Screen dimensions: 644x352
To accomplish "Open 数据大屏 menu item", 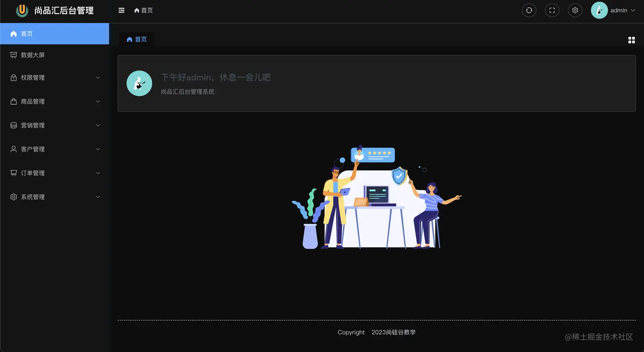I will (x=55, y=55).
